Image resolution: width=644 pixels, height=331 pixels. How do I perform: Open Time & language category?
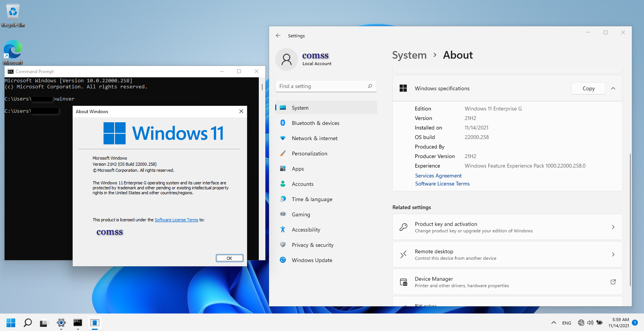(326, 199)
